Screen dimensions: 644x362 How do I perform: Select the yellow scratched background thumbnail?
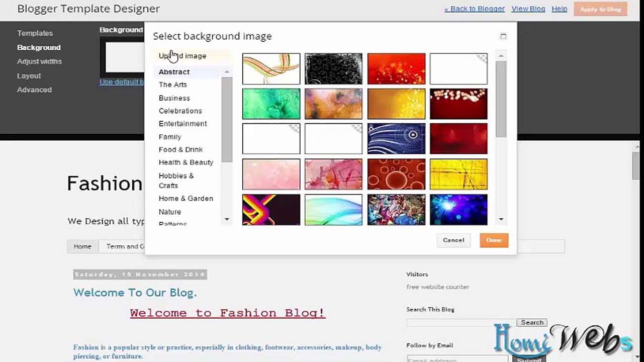(458, 174)
